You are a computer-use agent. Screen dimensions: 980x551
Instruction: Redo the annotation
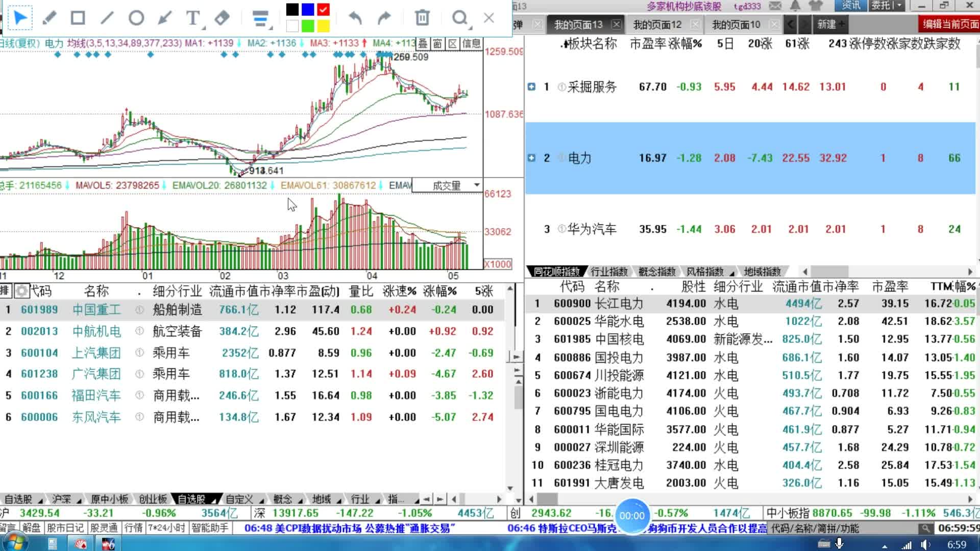pos(384,18)
